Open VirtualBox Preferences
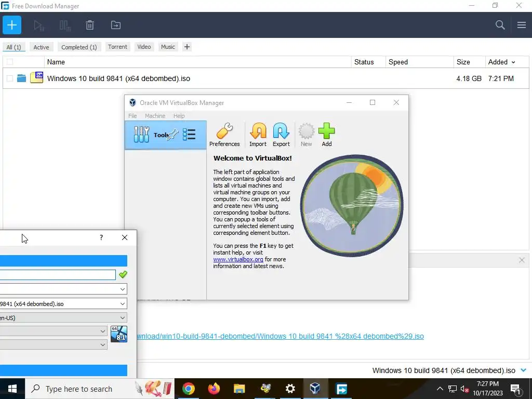Viewport: 532px width, 399px height. click(224, 135)
